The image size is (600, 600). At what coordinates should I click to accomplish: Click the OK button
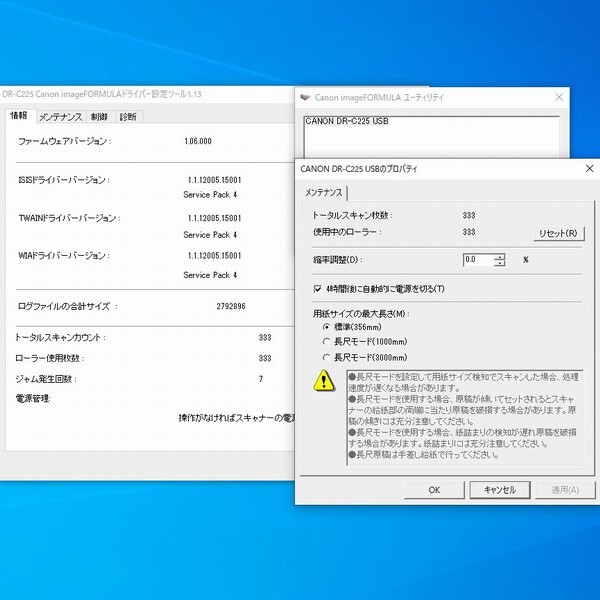(434, 490)
